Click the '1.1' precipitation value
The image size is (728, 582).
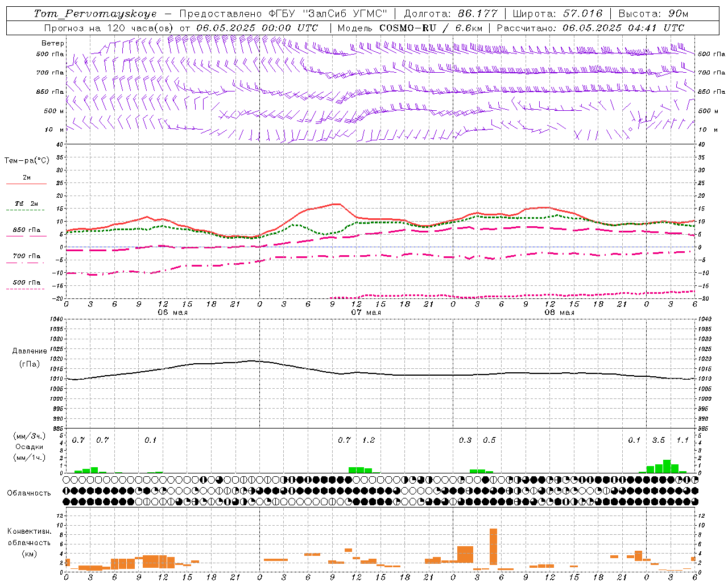click(x=682, y=440)
